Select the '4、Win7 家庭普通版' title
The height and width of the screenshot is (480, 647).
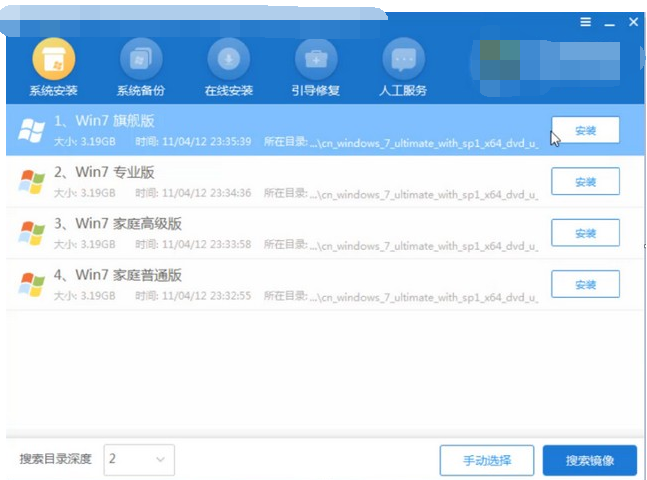118,275
